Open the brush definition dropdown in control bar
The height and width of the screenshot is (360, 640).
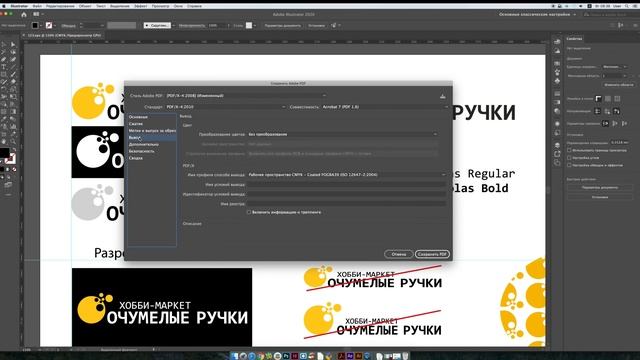coord(159,25)
